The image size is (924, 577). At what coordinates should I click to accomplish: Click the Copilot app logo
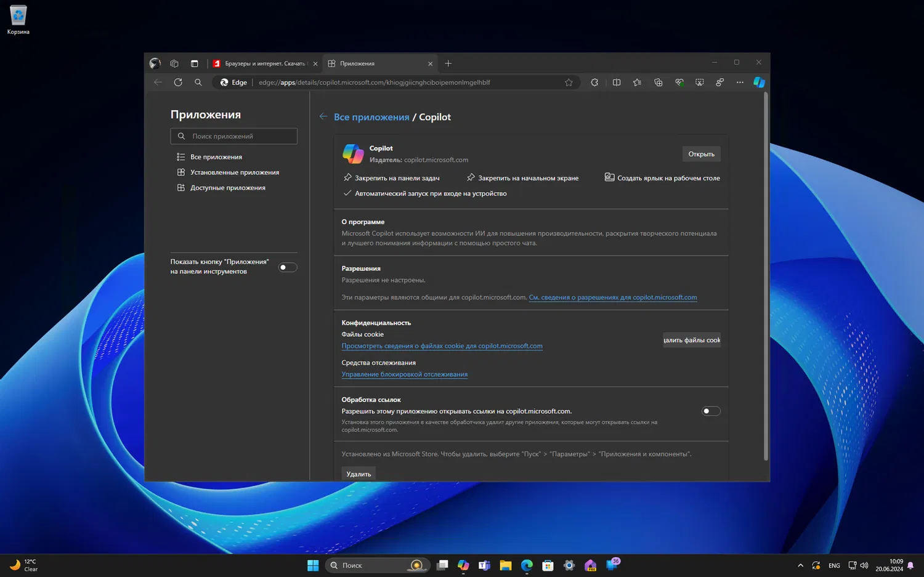click(353, 153)
